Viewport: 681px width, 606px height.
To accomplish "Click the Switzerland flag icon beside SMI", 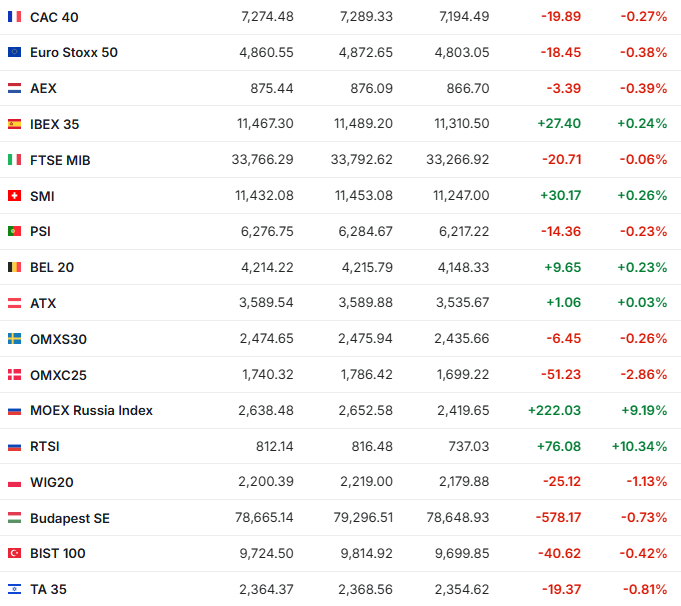I will (x=14, y=196).
